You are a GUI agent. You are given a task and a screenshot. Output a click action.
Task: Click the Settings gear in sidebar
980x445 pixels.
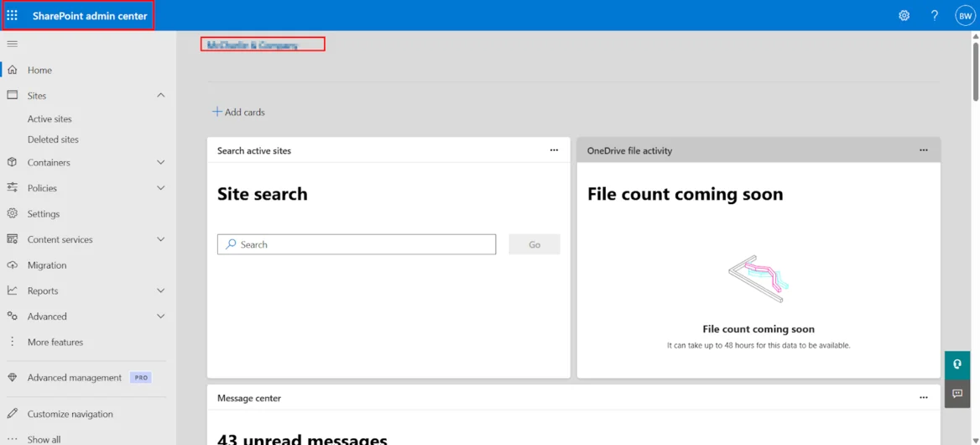12,213
